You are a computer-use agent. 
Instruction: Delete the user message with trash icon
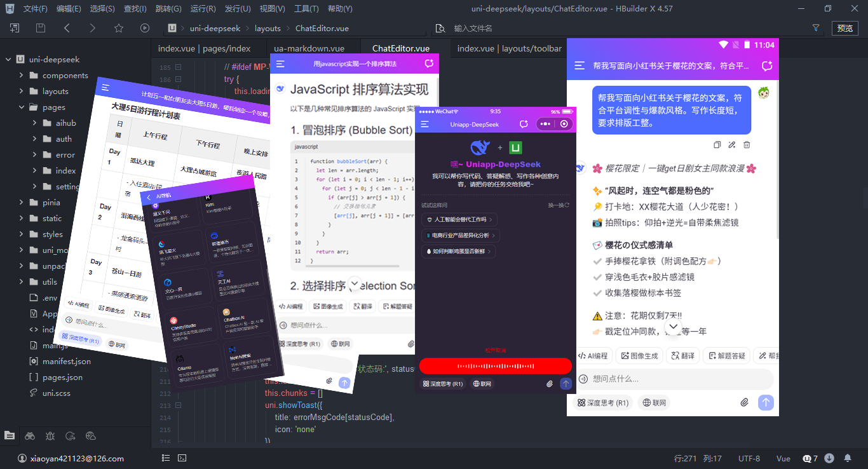click(x=747, y=145)
